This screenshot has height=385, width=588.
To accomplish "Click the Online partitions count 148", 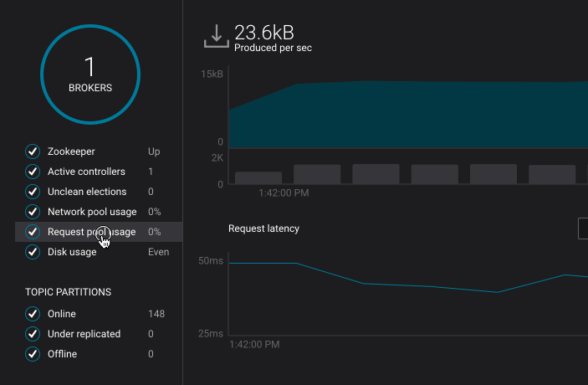I will tap(156, 314).
